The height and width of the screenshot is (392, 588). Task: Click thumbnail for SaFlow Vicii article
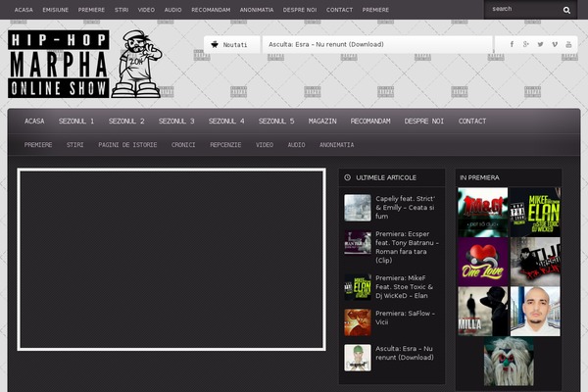pyautogui.click(x=358, y=322)
